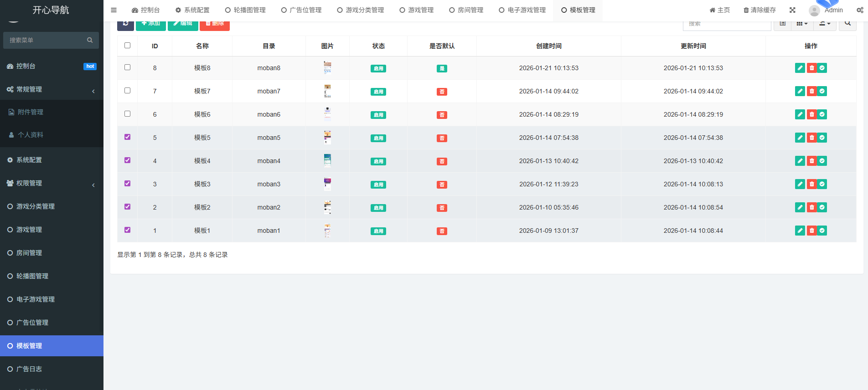Uncheck the box for row ID 5
The image size is (868, 390).
click(127, 137)
